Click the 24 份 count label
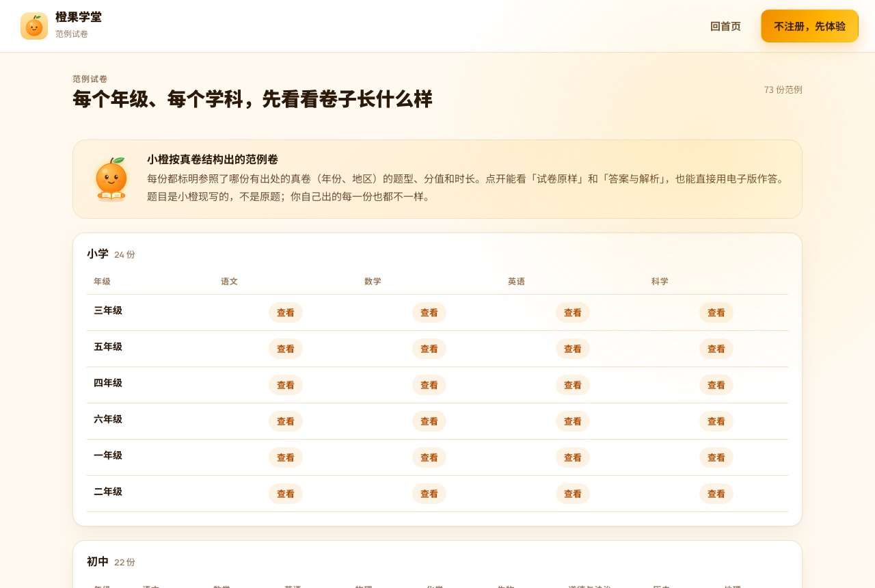The image size is (875, 588). click(x=124, y=255)
